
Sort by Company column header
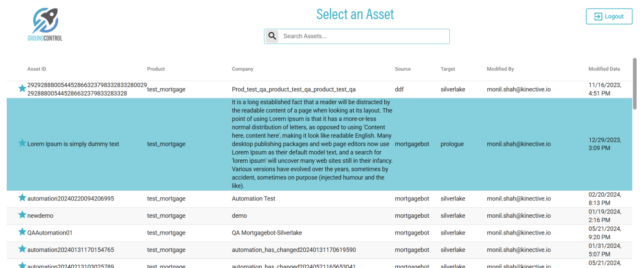pos(242,69)
